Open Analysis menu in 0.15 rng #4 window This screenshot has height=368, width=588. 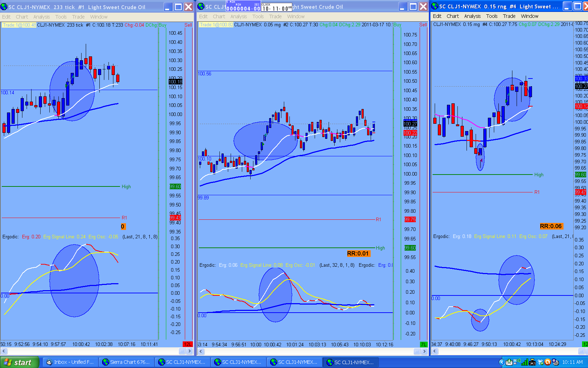point(472,16)
